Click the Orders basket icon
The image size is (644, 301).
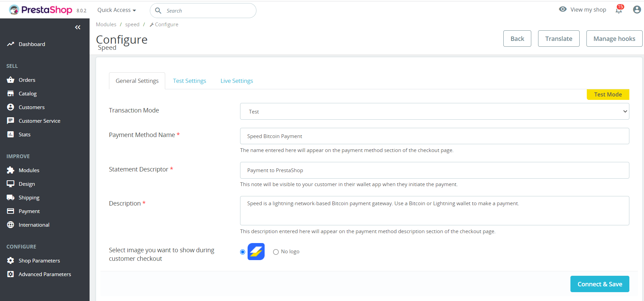pos(11,80)
